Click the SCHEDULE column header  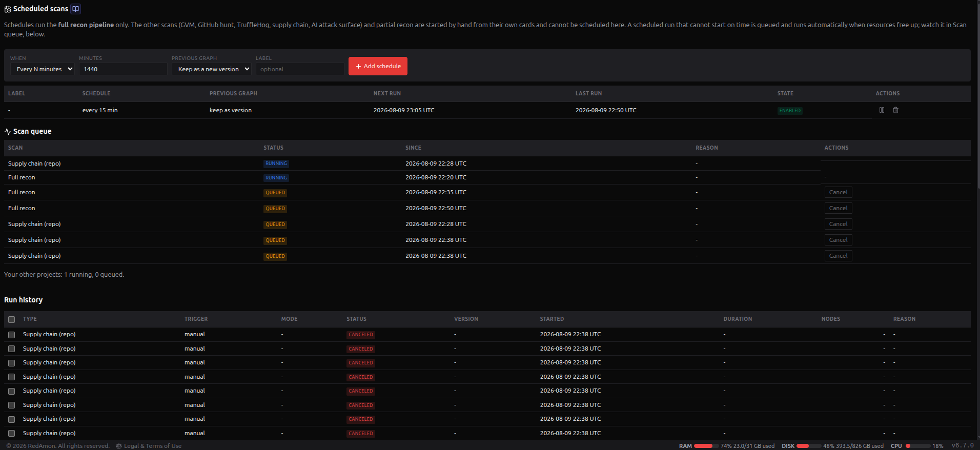pos(96,93)
